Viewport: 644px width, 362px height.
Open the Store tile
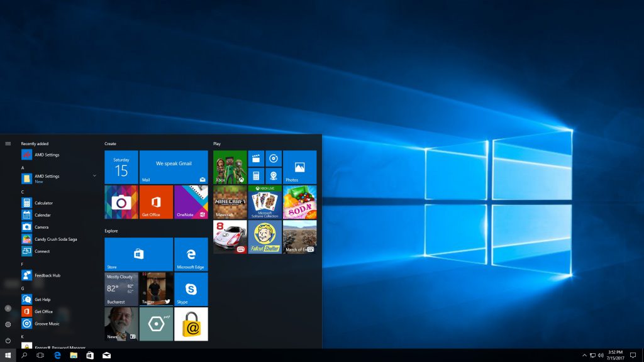[139, 254]
